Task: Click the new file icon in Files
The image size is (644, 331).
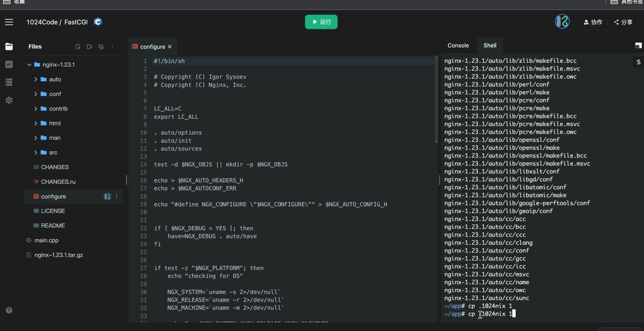Action: click(x=78, y=47)
